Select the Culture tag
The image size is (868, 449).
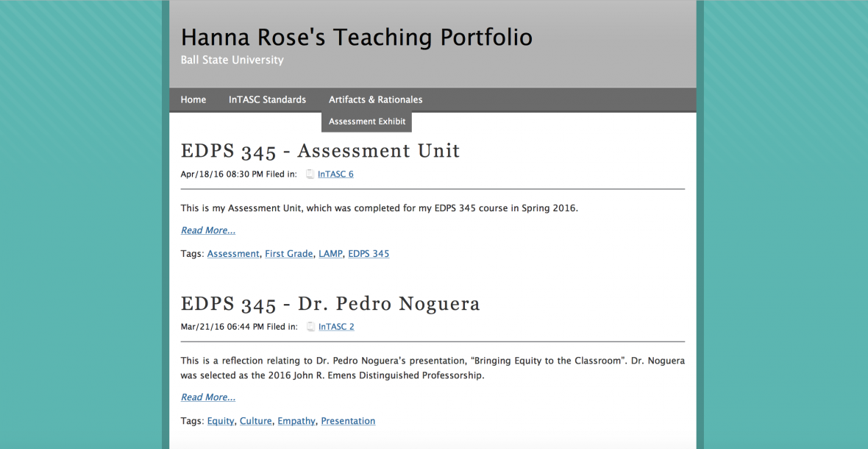click(255, 421)
